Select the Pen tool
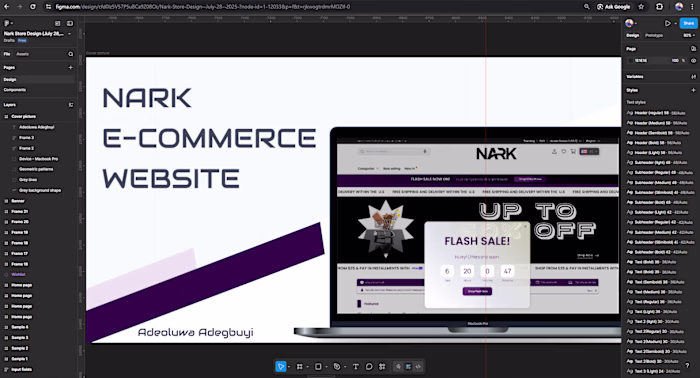Viewport: 700px width, 378px height. [x=337, y=366]
